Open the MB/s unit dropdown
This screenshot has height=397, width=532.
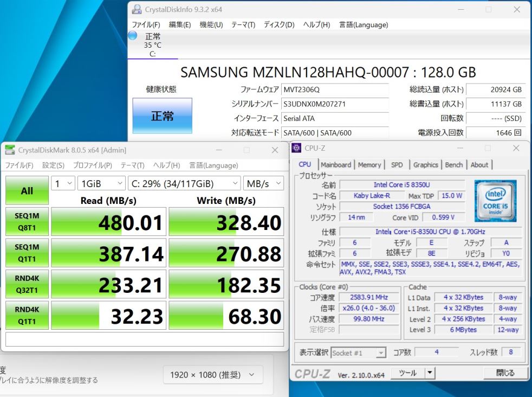pos(264,184)
